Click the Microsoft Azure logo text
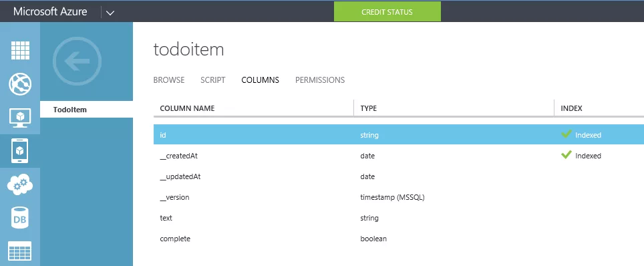The width and height of the screenshot is (644, 266). point(50,11)
